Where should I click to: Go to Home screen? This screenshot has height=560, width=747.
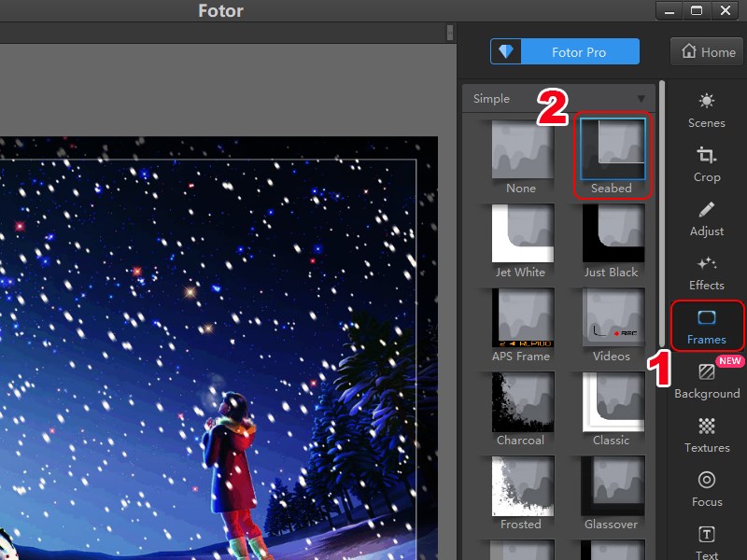pyautogui.click(x=708, y=51)
